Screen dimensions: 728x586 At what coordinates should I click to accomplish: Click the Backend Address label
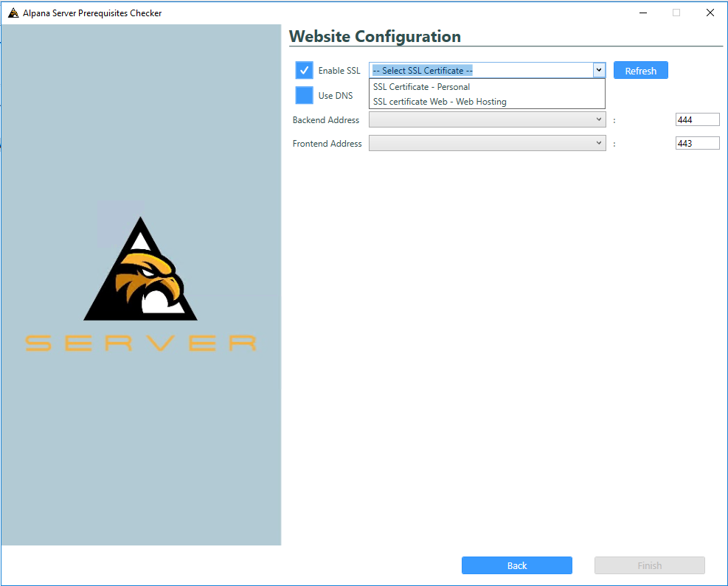tap(326, 120)
